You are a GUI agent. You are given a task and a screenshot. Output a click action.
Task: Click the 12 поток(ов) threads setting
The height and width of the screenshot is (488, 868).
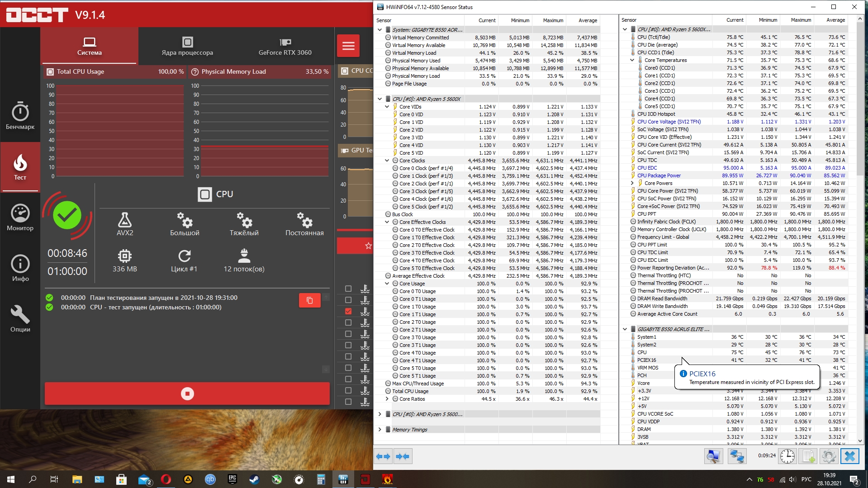(244, 261)
